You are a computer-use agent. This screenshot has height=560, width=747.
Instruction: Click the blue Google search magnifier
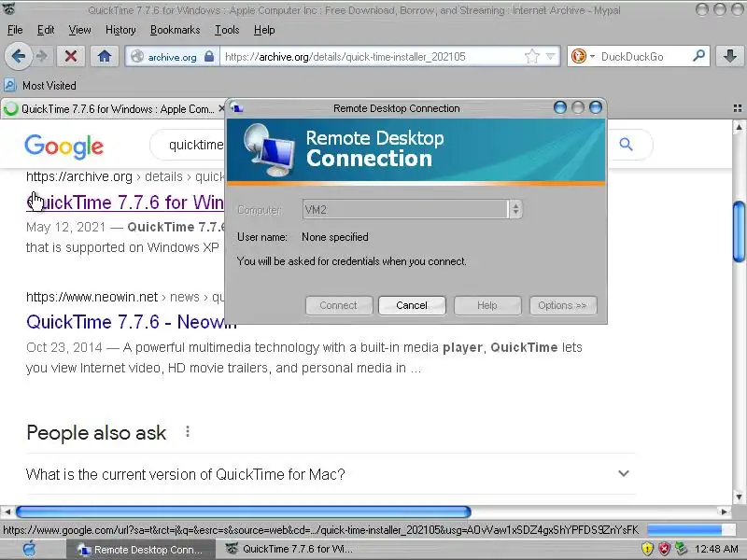(626, 145)
